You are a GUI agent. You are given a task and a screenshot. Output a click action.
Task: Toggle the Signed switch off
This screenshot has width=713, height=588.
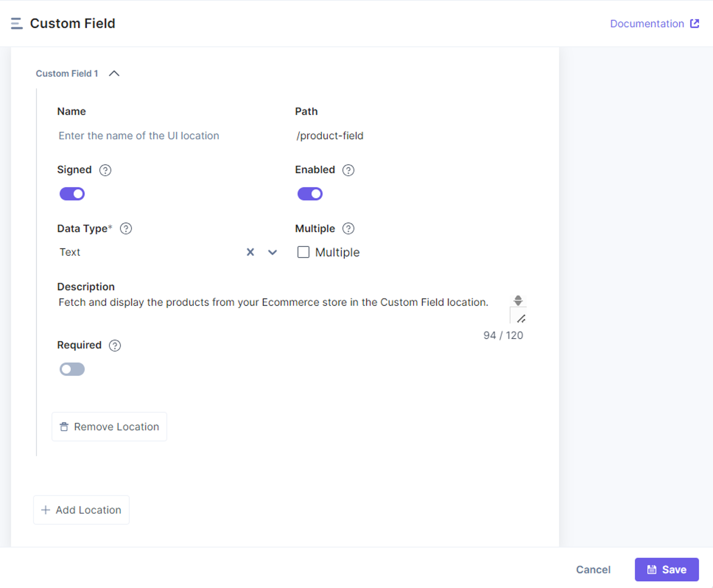pyautogui.click(x=72, y=194)
